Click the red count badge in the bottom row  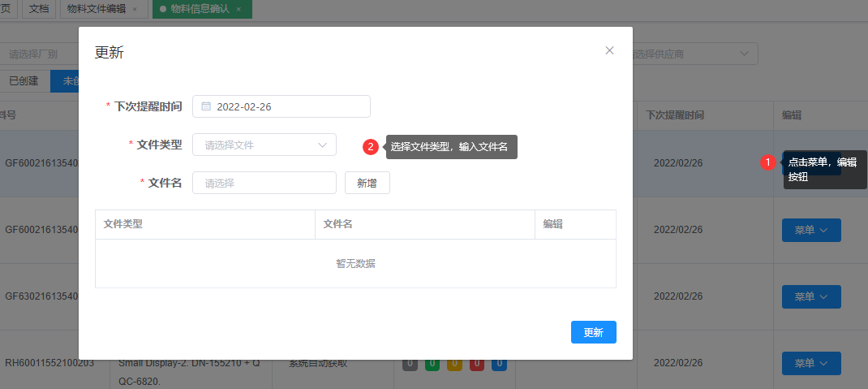click(x=477, y=364)
